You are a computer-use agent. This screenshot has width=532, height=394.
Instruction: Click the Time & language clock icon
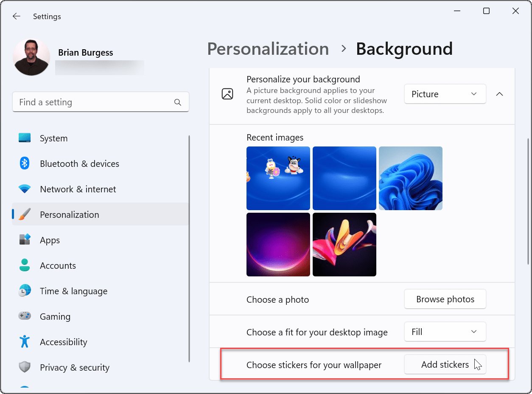(x=25, y=291)
